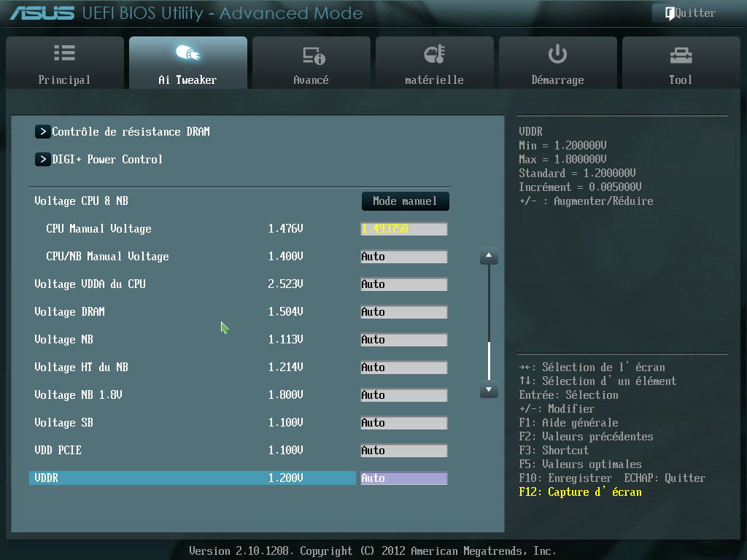Select the Voltage NB 1.8V label
747x560 pixels.
tap(79, 394)
